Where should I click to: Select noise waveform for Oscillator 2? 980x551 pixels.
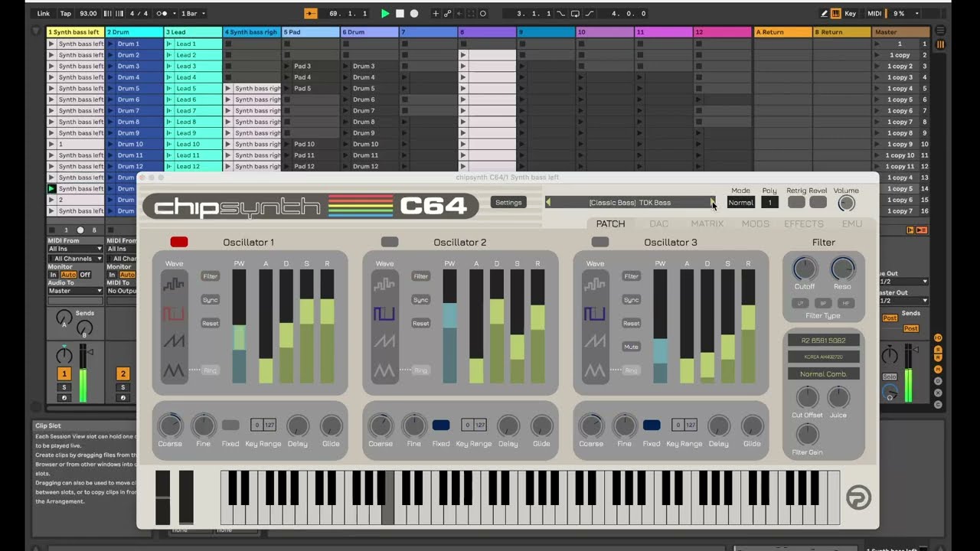384,285
